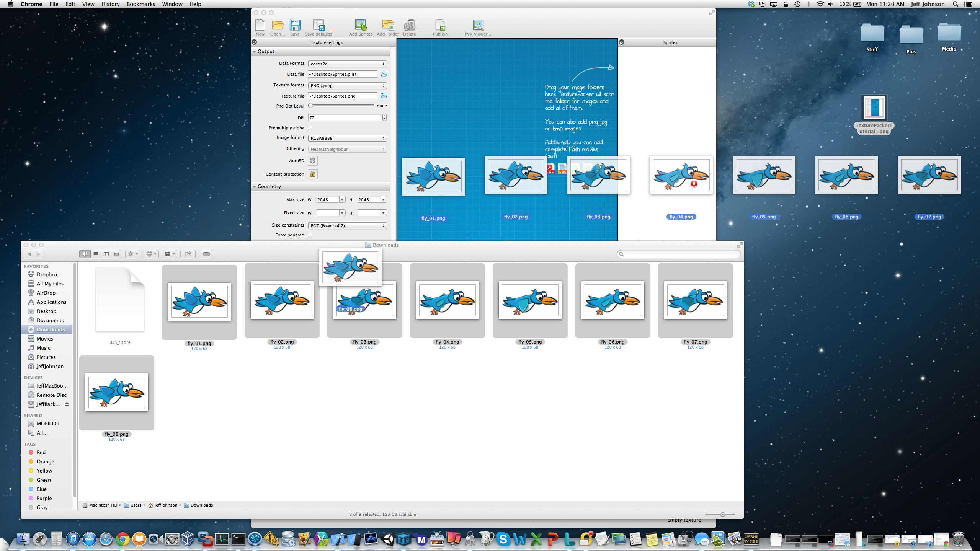Open the Max size W 2048 dropdown

(x=342, y=200)
